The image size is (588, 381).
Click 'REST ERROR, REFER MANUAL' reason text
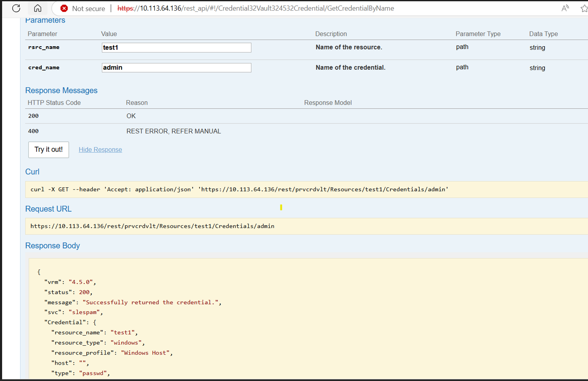(174, 131)
